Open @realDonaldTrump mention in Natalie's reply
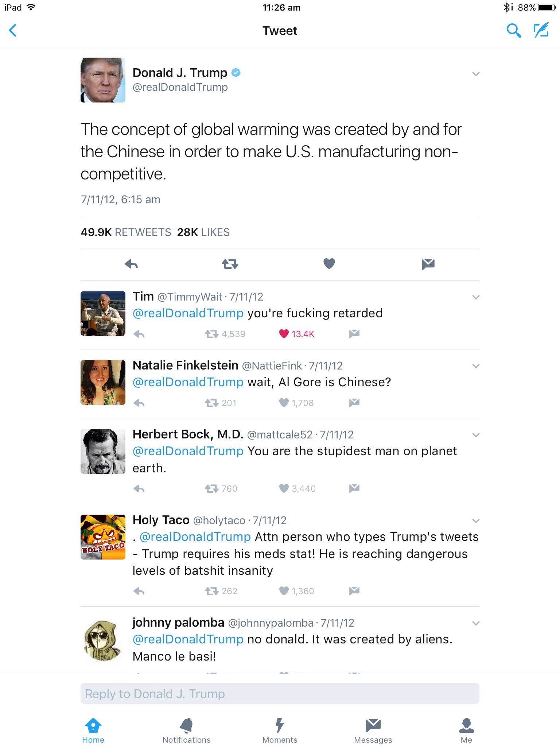Image resolution: width=560 pixels, height=747 pixels. click(188, 382)
